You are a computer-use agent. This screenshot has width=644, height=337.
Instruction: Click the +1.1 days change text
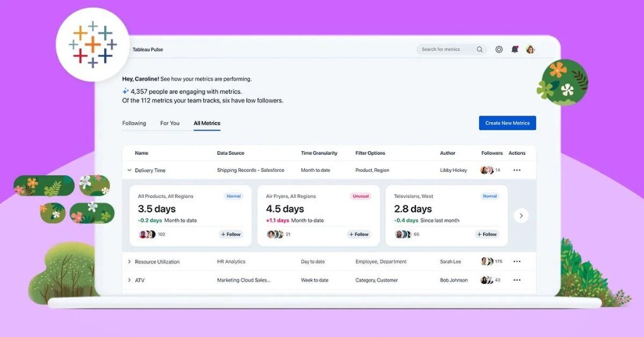pos(278,221)
